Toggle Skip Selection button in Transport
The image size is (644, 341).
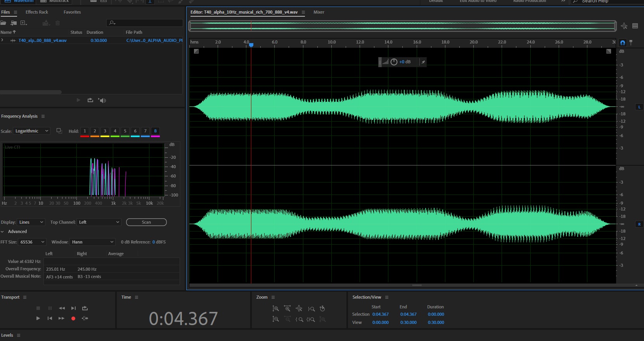click(x=85, y=318)
